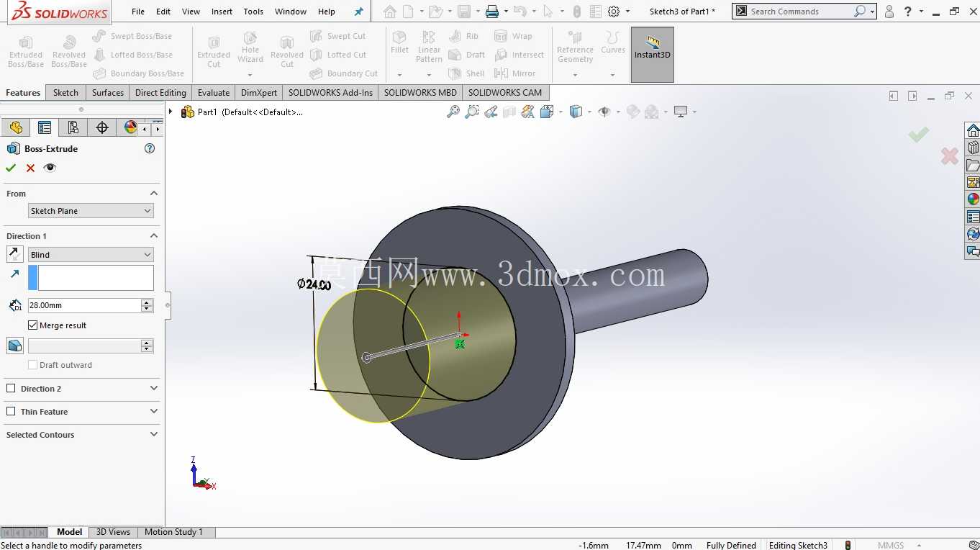Open FeatureManager design tree tab
Viewport: 980px width, 550px height.
[x=16, y=127]
